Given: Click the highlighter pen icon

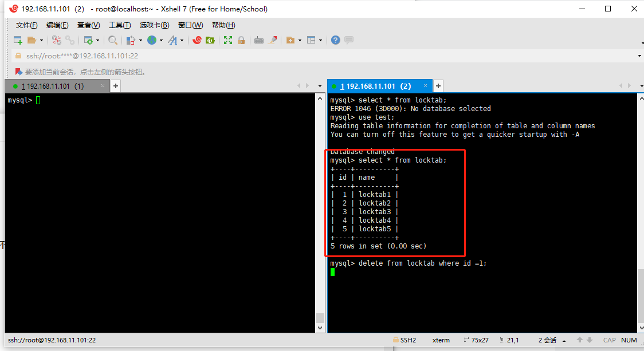Looking at the screenshot, I should tap(272, 40).
